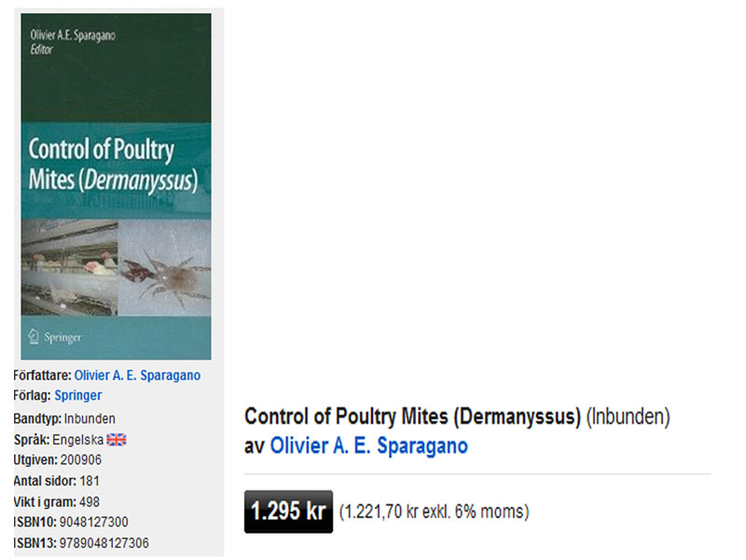Click the Springer logo on the book cover
This screenshot has height=560, width=746.
click(57, 336)
